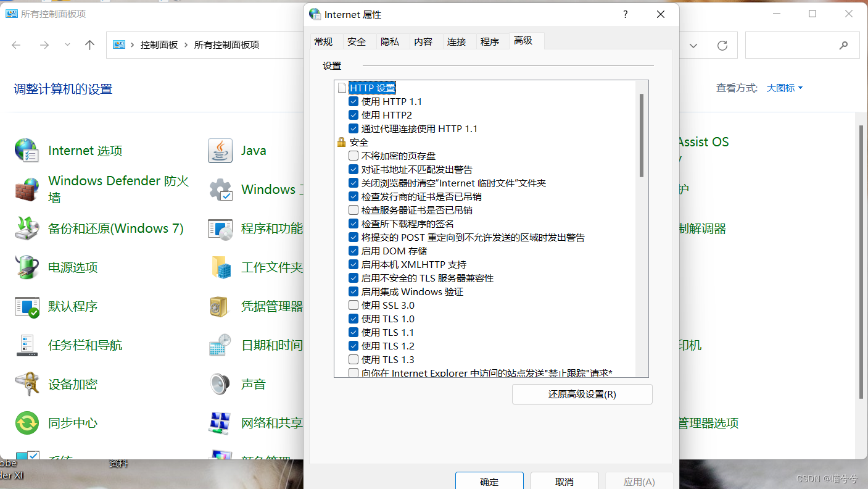Click chevron after 控制面板 in breadcrumb
Image resolution: width=868 pixels, height=489 pixels.
(x=186, y=45)
